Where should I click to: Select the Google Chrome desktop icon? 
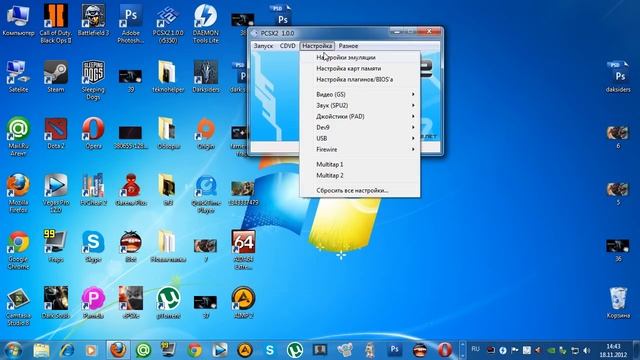click(x=18, y=250)
